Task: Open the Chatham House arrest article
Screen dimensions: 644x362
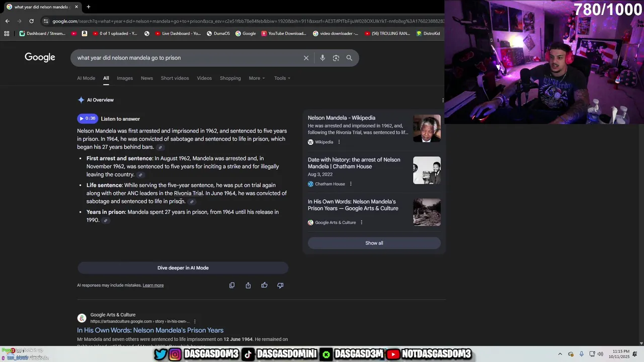Action: coord(354,163)
